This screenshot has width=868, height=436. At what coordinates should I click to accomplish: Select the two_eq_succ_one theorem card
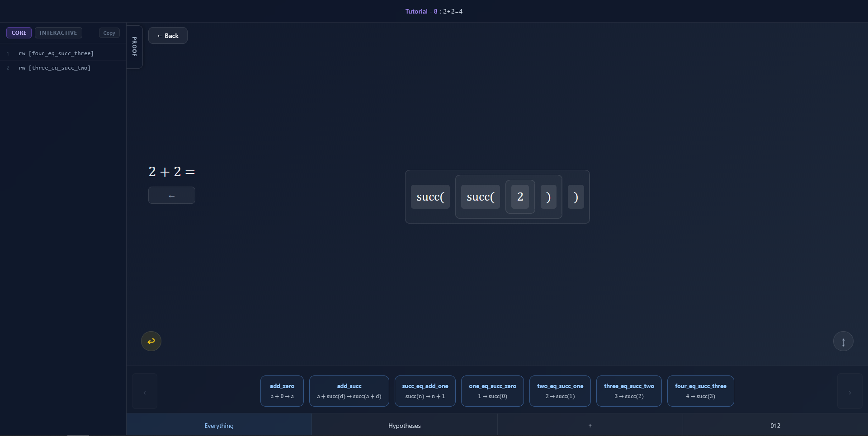click(x=560, y=391)
